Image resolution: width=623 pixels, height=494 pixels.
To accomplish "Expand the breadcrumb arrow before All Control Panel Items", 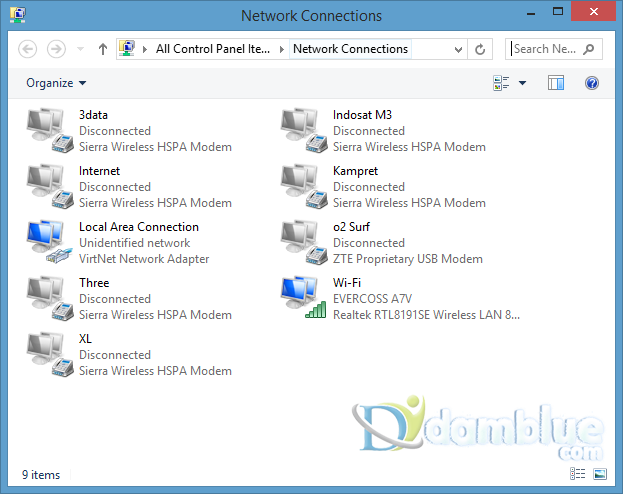I will (x=145, y=49).
